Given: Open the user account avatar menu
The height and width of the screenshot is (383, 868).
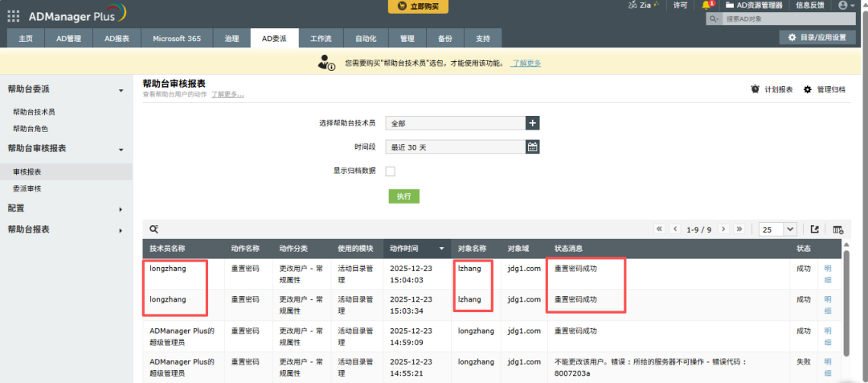Looking at the screenshot, I should pyautogui.click(x=846, y=6).
